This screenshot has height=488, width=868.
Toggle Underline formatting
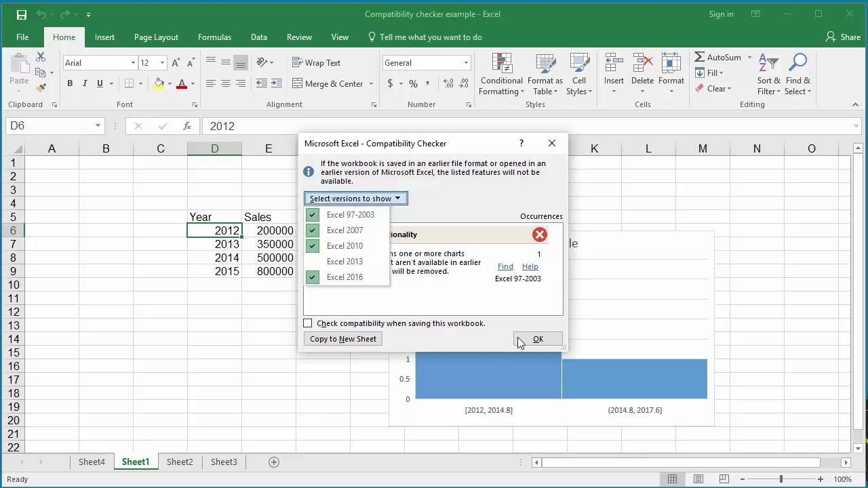(x=100, y=83)
